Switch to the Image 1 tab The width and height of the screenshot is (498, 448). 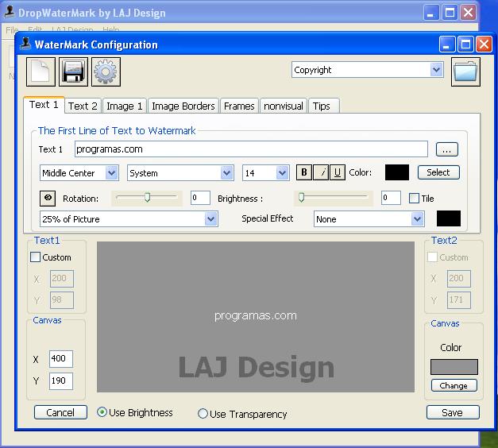coord(125,106)
